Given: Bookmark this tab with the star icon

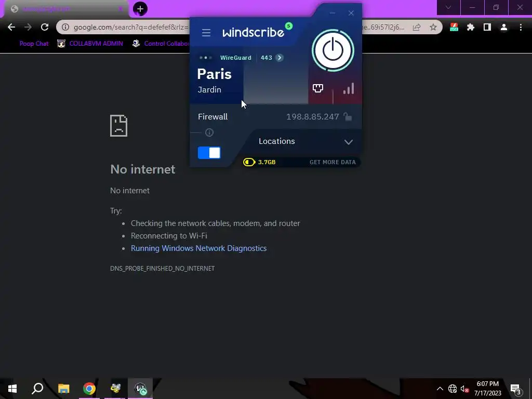Looking at the screenshot, I should coord(433,27).
